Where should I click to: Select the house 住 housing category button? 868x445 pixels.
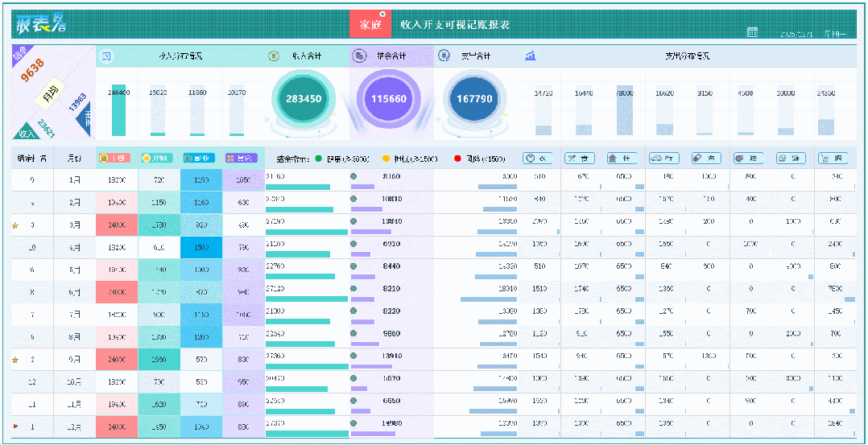[x=622, y=159]
